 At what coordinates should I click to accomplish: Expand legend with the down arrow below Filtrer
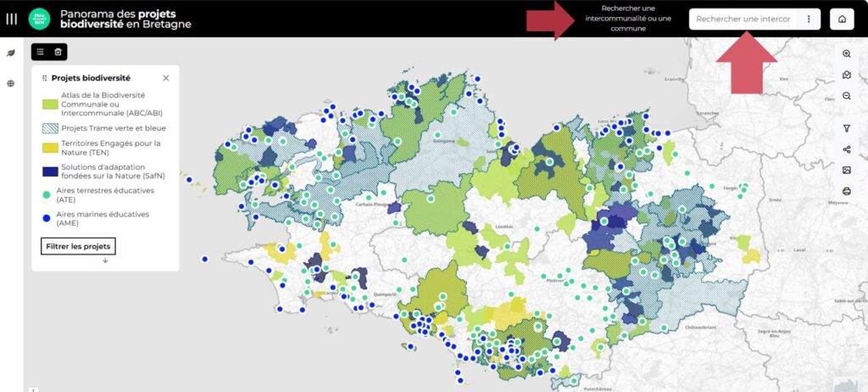(105, 260)
